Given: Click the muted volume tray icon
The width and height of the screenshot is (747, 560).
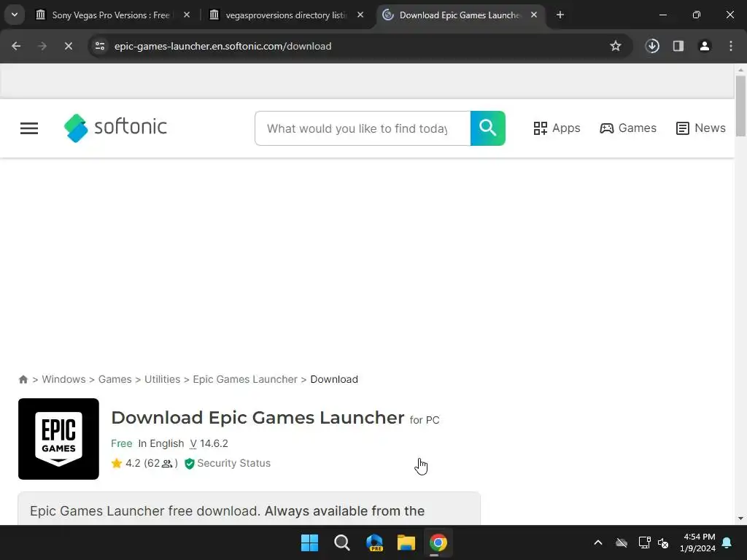Looking at the screenshot, I should 663,542.
